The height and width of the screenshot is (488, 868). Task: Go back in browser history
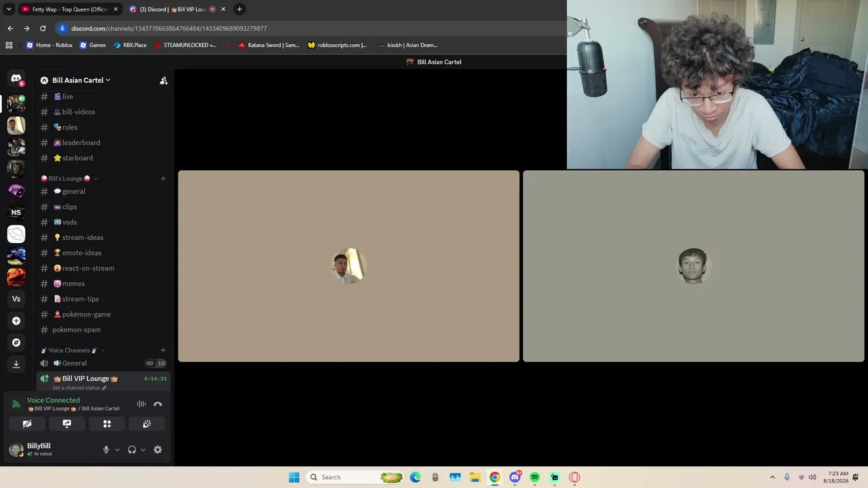pyautogui.click(x=10, y=28)
